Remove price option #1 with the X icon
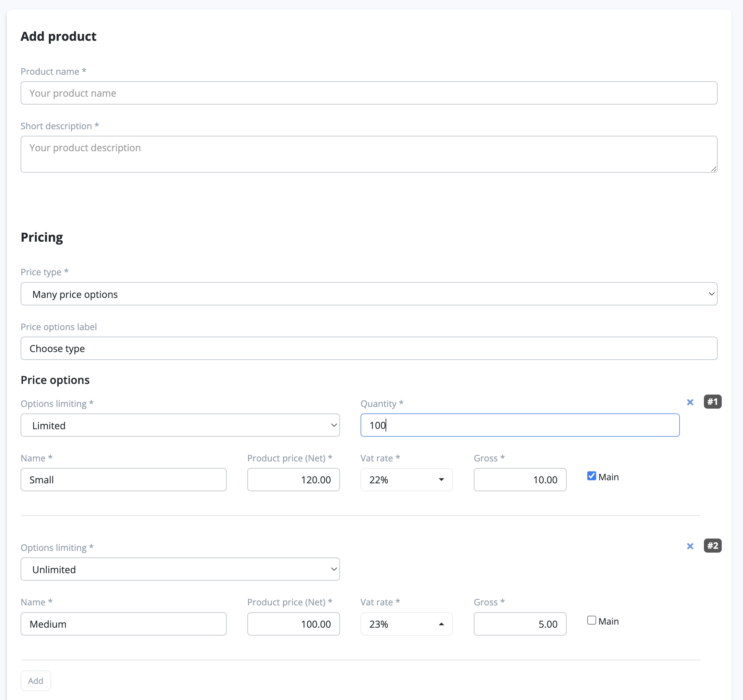Viewport: 743px width, 700px height. (x=690, y=402)
